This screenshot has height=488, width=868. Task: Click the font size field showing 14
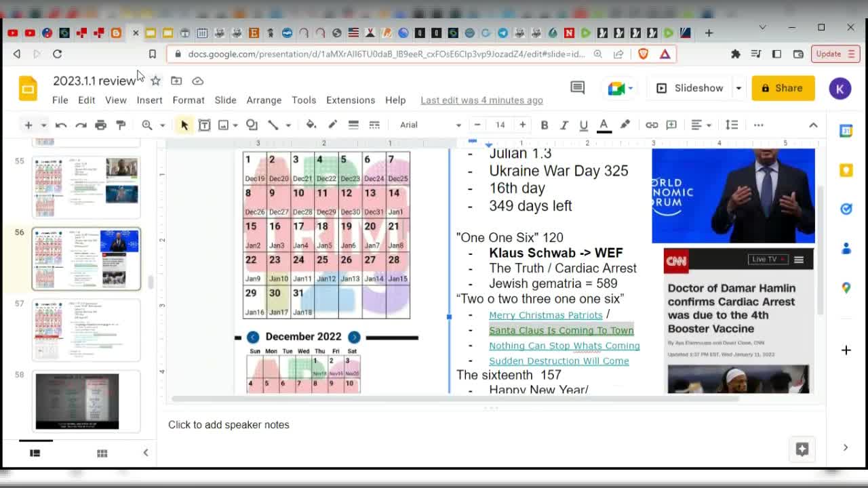pos(500,125)
